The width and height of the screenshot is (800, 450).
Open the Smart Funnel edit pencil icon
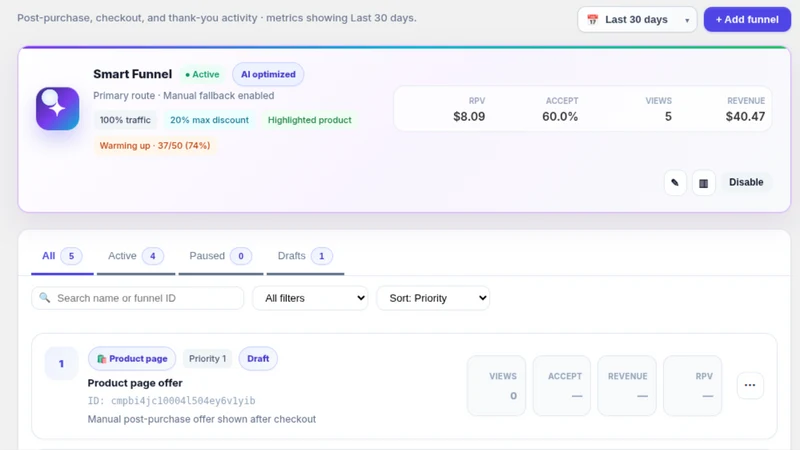tap(675, 183)
